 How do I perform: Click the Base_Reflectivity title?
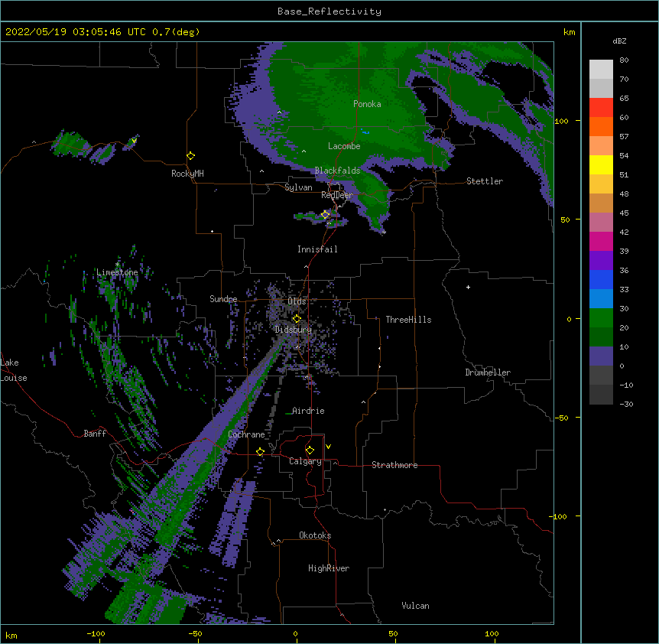(x=329, y=11)
